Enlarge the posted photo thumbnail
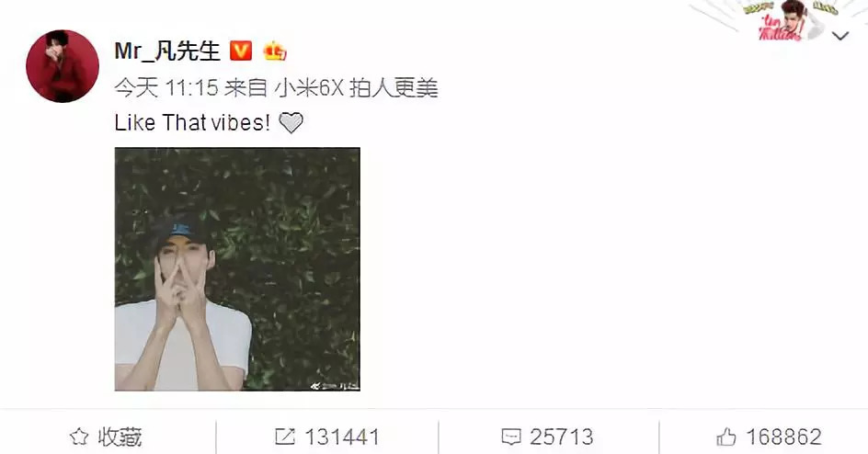 [x=237, y=269]
